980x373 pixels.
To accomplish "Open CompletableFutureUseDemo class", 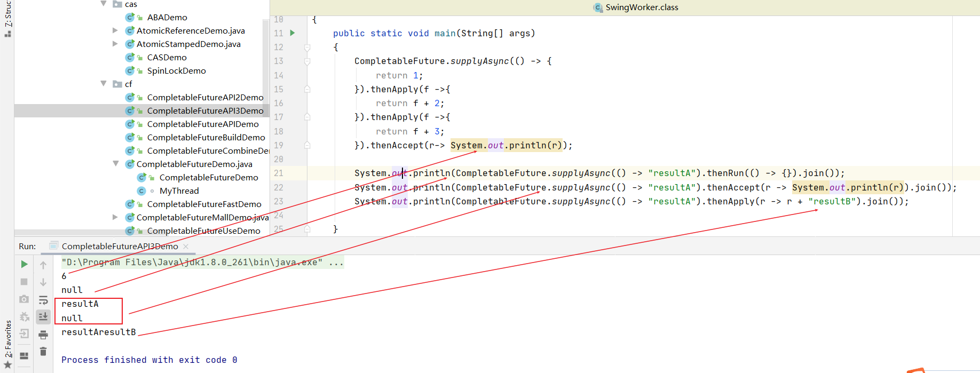I will pyautogui.click(x=204, y=231).
